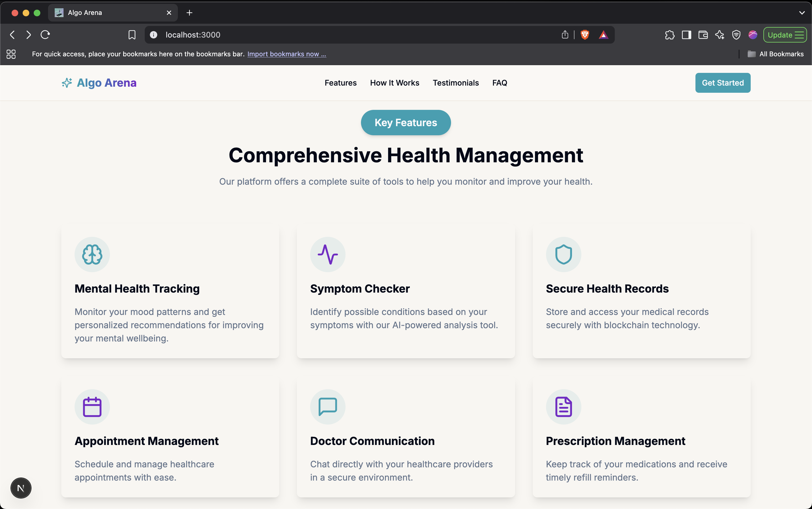Click the Doctor Communication chat bubble icon
The image size is (812, 509).
pyautogui.click(x=327, y=407)
